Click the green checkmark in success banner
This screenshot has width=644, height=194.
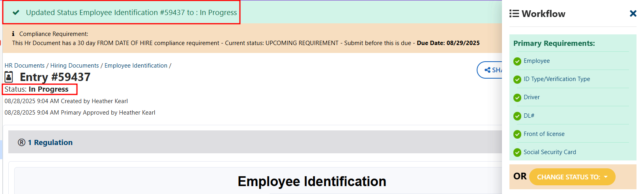coord(16,13)
